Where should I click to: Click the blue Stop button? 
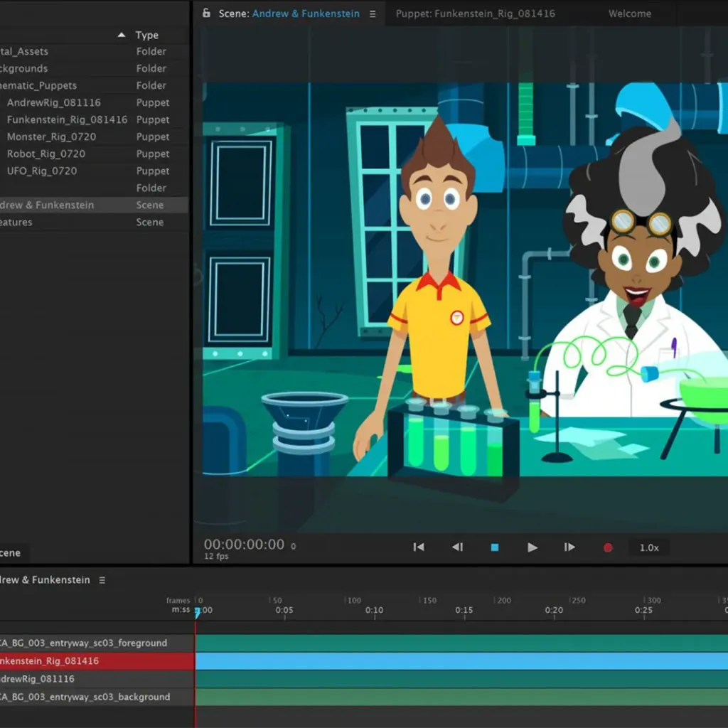[495, 547]
